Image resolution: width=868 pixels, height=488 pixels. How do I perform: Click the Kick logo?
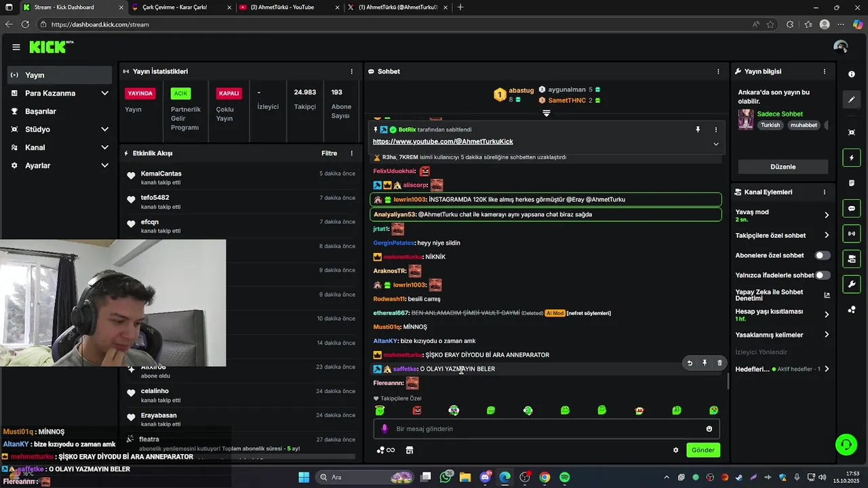click(x=51, y=47)
